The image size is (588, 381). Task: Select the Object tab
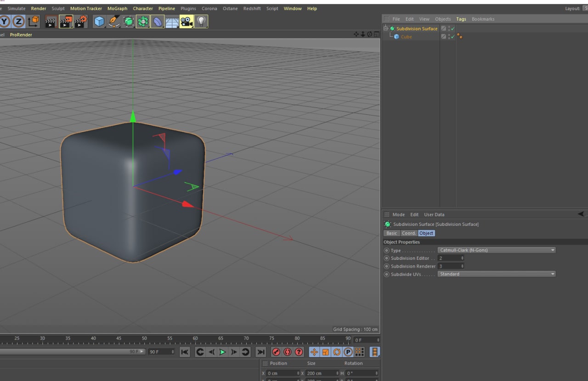426,233
